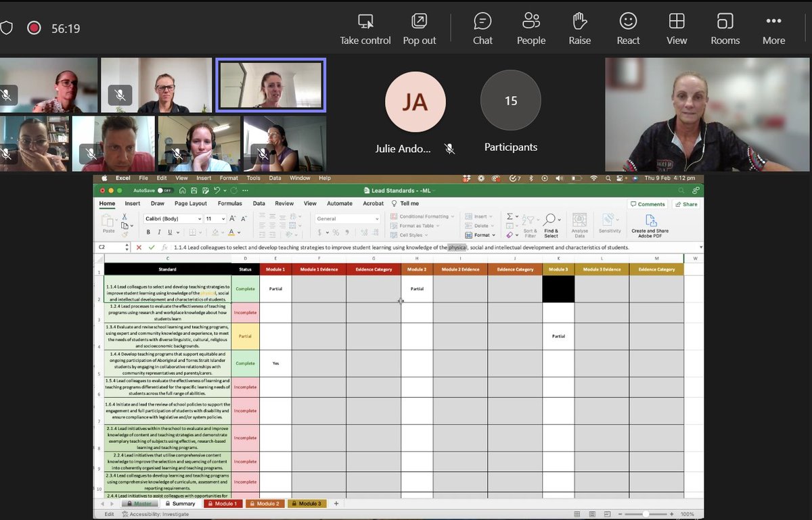The width and height of the screenshot is (812, 520).
Task: Open the More actions menu in Teams
Action: [774, 28]
